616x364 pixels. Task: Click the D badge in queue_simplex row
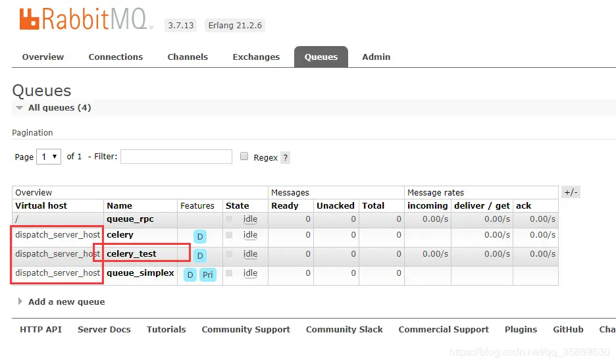[190, 274]
